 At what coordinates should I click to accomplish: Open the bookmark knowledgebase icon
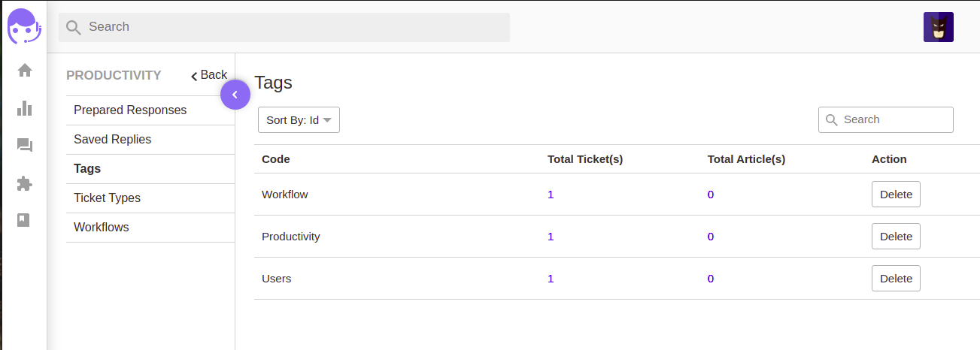[25, 220]
